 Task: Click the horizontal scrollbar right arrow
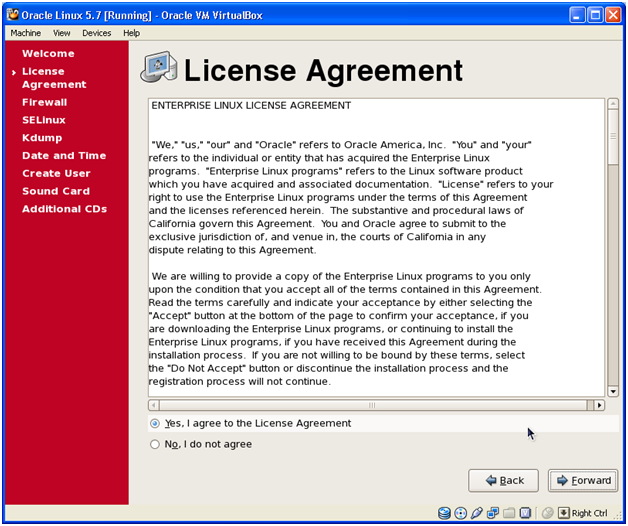click(x=600, y=405)
